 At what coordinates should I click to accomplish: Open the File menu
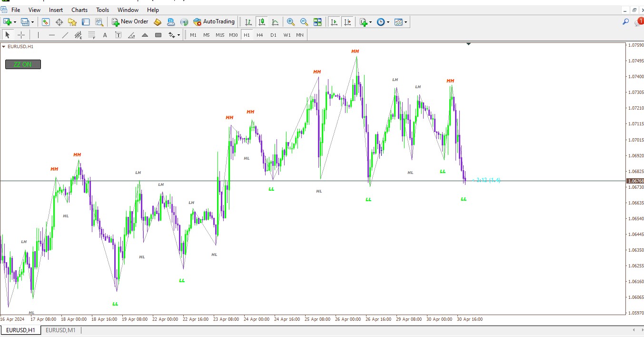tap(16, 10)
